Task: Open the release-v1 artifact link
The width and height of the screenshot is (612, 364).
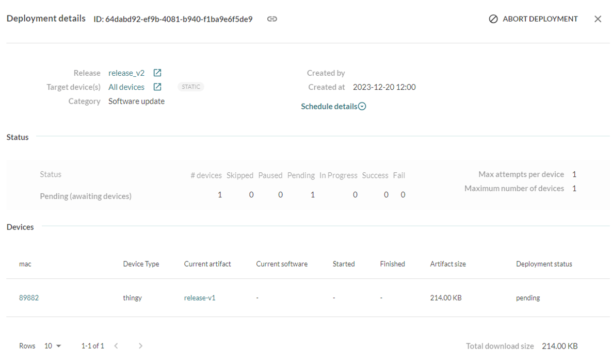Action: 200,298
